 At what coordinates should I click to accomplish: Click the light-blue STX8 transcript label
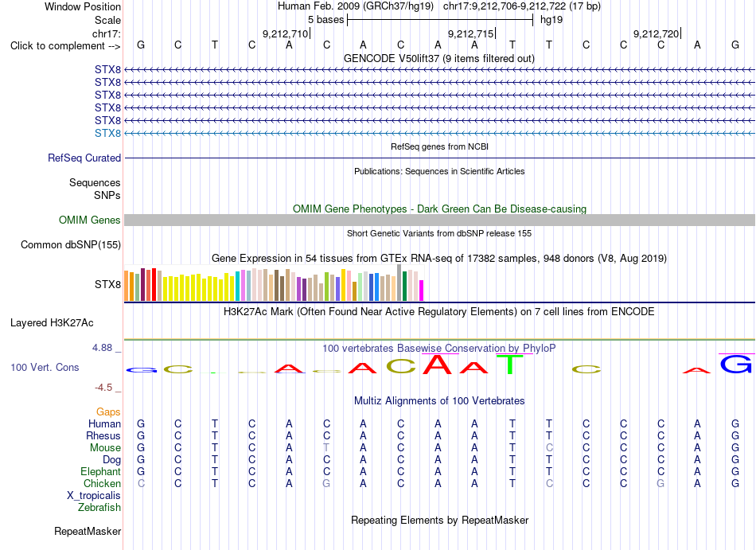107,133
